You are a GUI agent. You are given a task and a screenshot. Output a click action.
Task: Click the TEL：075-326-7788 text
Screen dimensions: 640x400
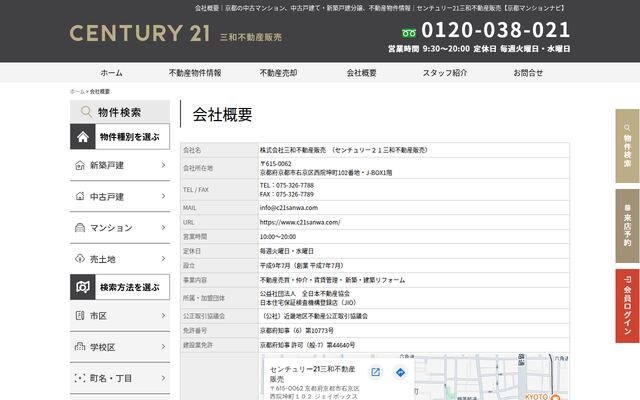[x=287, y=185]
